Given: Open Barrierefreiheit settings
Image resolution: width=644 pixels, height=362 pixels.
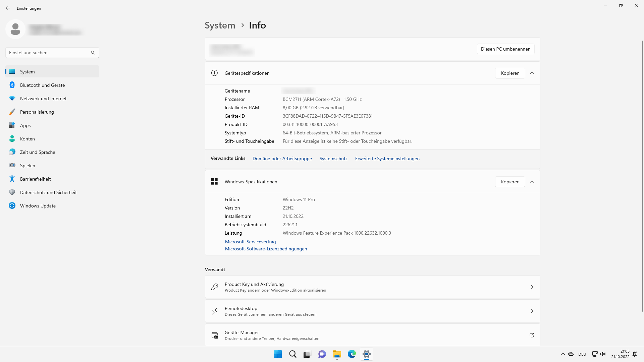Looking at the screenshot, I should pos(52,179).
